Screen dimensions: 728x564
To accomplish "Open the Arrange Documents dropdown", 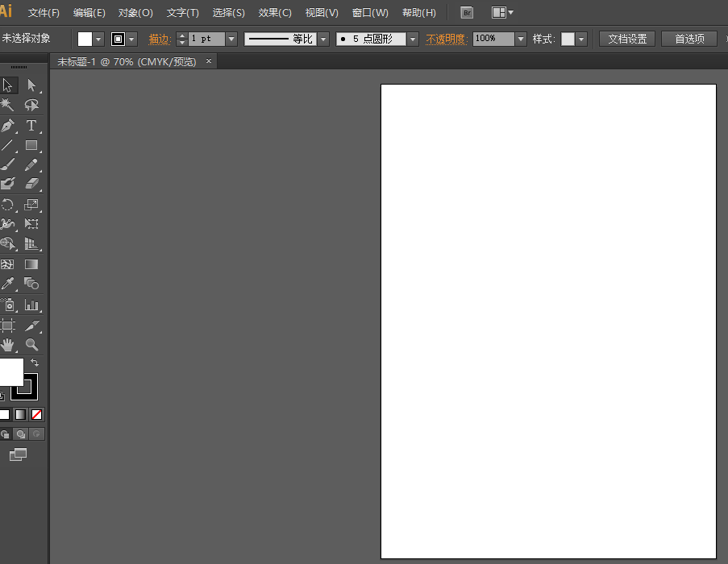I will 502,13.
